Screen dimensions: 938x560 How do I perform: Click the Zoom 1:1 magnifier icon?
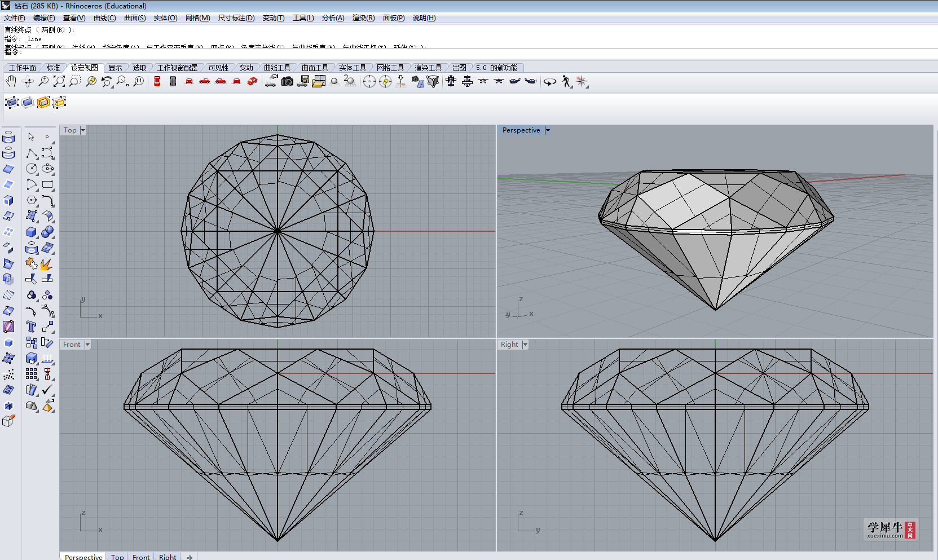click(x=138, y=82)
